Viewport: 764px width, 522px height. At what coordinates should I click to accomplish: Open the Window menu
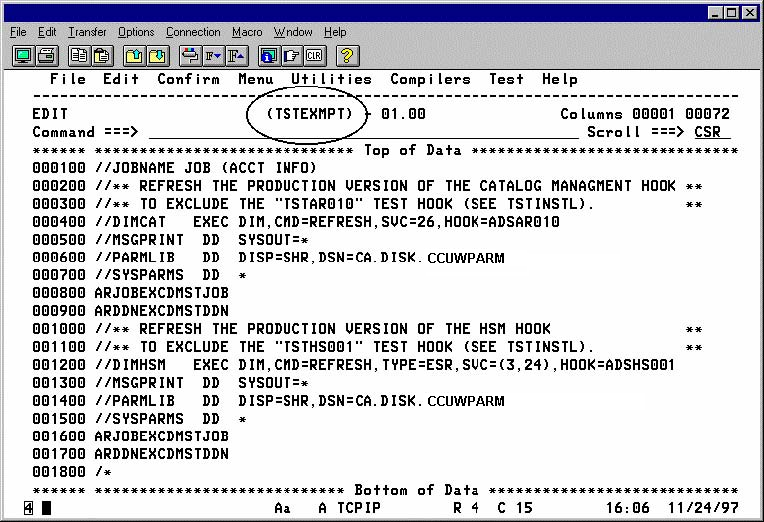[x=293, y=32]
